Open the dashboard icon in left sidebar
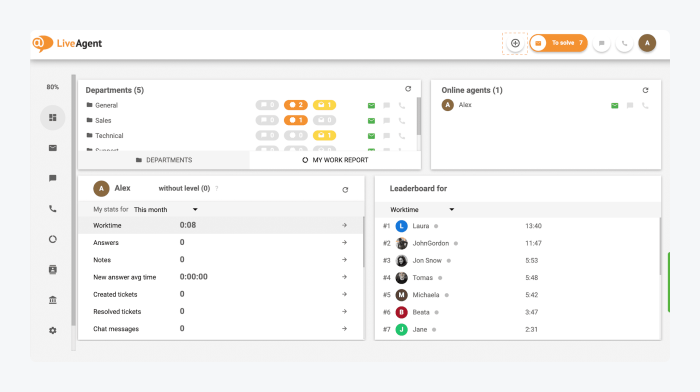The image size is (700, 392). 53,117
